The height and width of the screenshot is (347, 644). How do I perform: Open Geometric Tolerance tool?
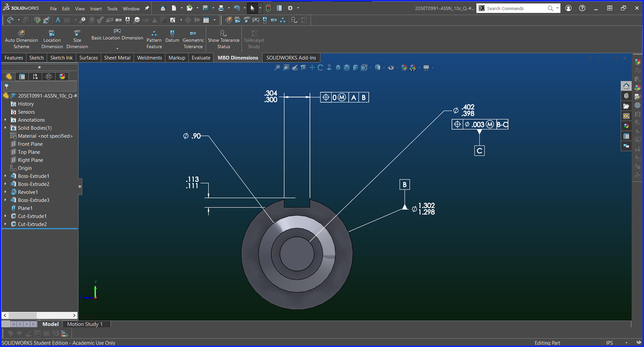click(193, 40)
